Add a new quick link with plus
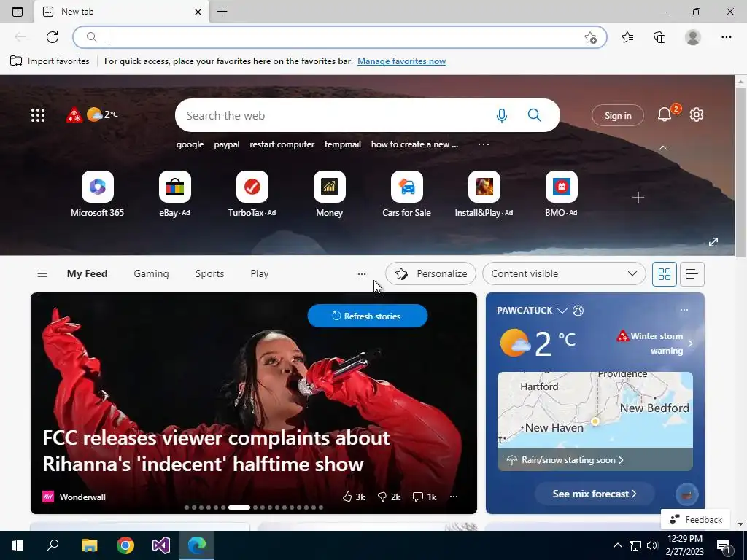This screenshot has height=560, width=747. tap(638, 198)
